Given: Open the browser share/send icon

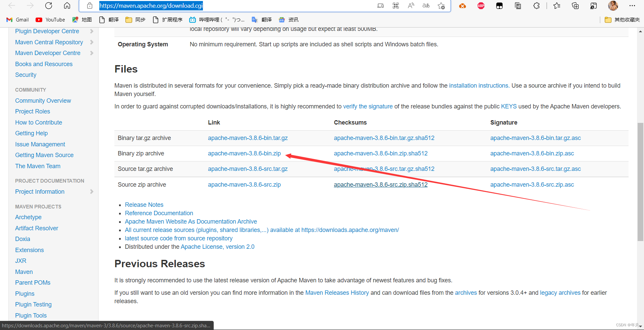Looking at the screenshot, I should coord(594,6).
